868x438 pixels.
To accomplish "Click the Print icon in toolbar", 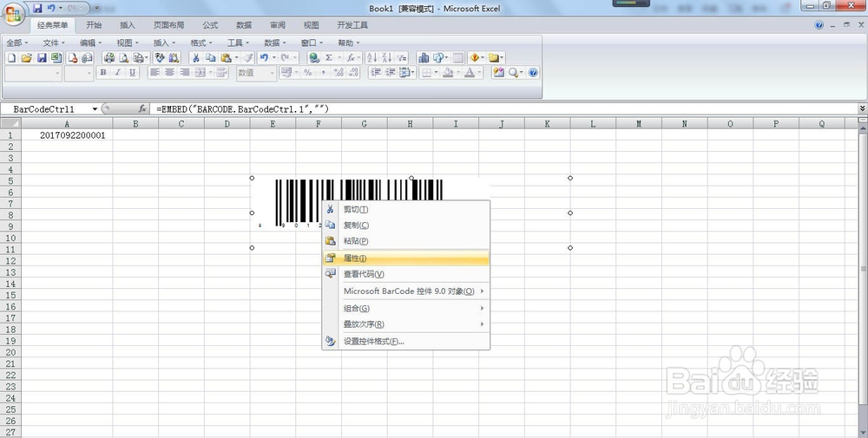I will click(109, 57).
